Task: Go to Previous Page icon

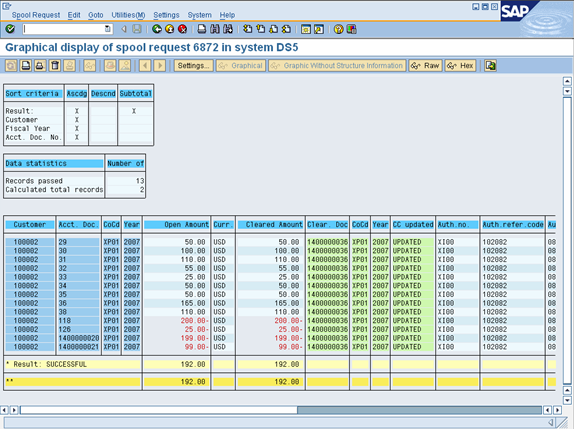Action: point(260,29)
